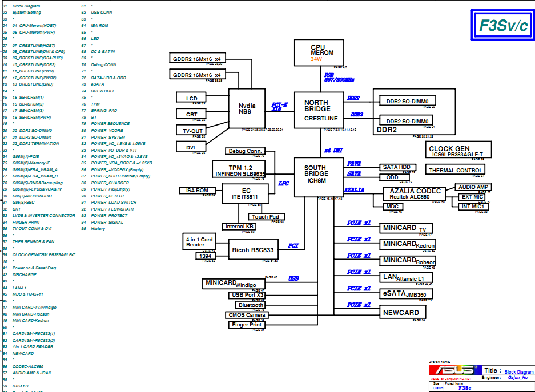Select index entry POWER_FLOWCHART
Viewport: 535px width, 392px height.
pyautogui.click(x=112, y=209)
